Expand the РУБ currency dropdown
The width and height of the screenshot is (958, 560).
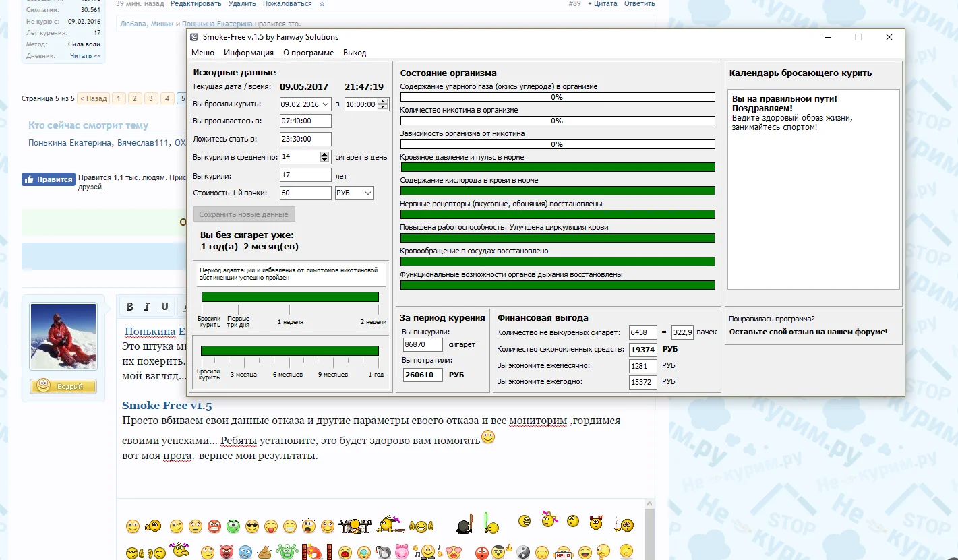(367, 193)
